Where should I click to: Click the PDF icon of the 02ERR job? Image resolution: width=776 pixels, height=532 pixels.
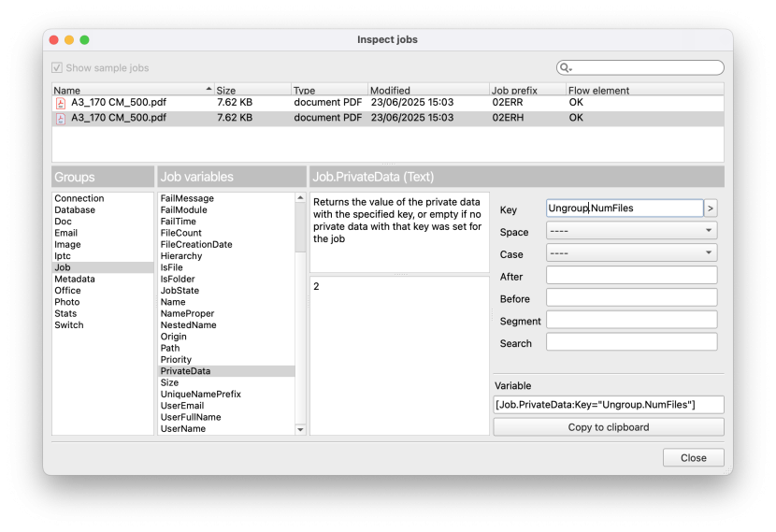[x=61, y=103]
